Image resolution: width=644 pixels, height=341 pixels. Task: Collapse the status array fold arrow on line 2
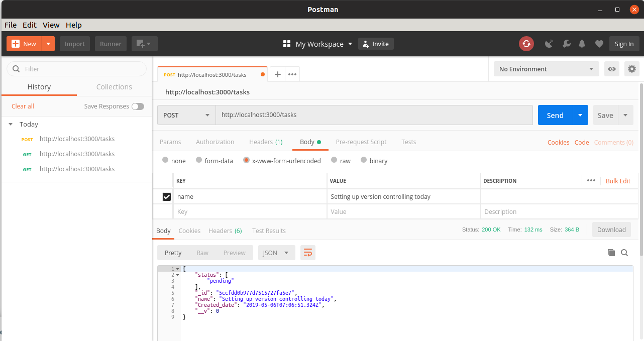177,275
